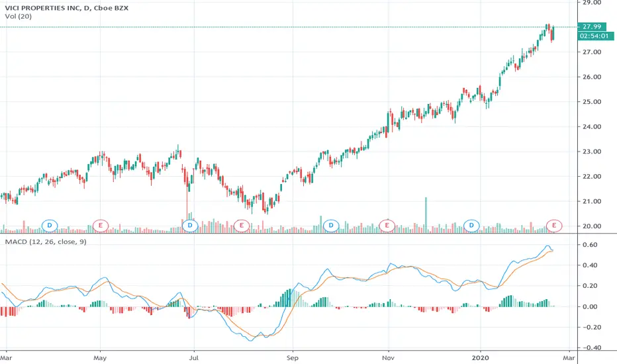This screenshot has width=617, height=364.
Task: Click the 2020 label on time axis
Action: [x=480, y=357]
